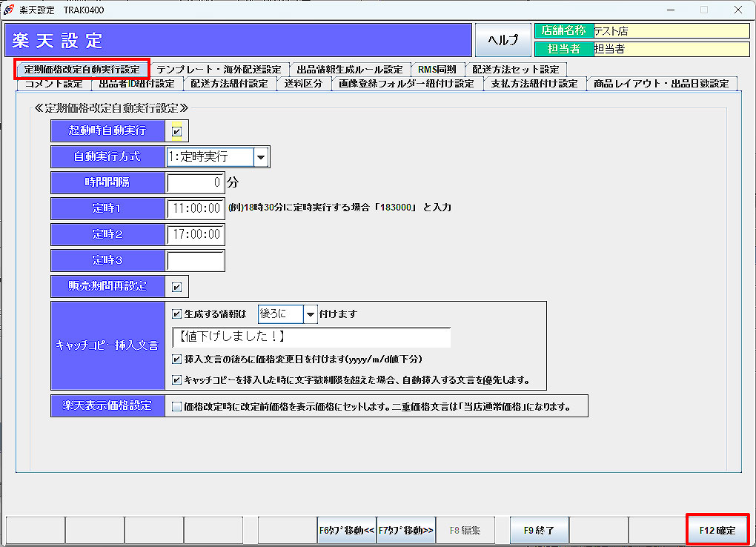Screen dimensions: 756x547
Task: Uncheck the 生成する情報は checkbox
Action: tap(176, 314)
